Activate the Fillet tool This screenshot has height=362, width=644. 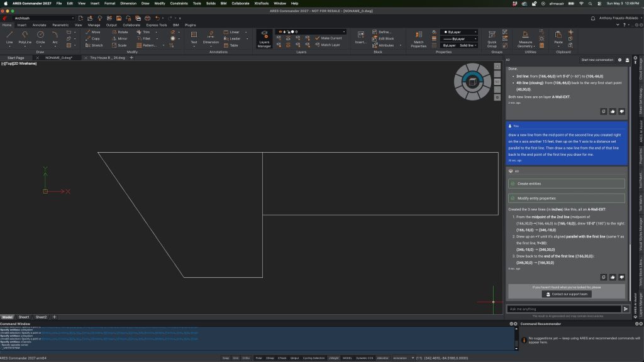(x=143, y=38)
